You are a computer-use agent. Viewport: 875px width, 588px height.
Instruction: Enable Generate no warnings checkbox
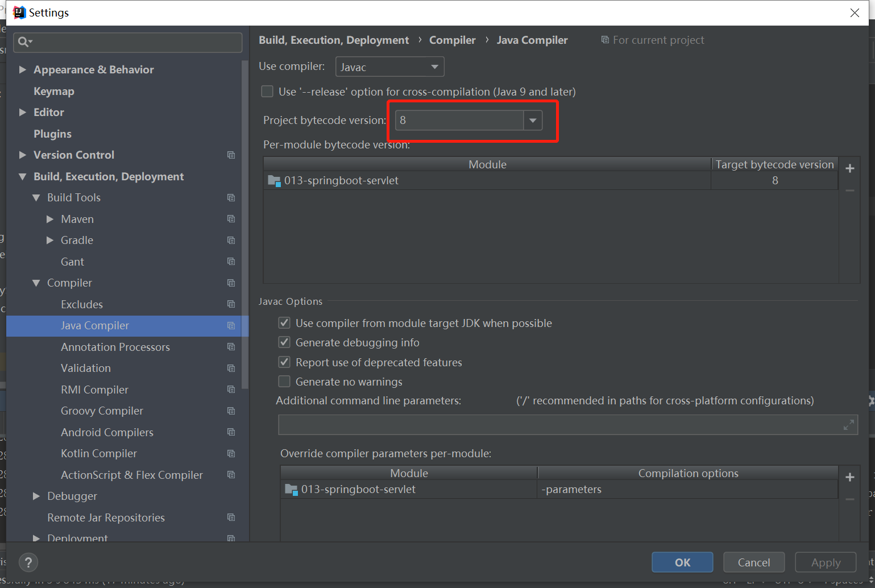(284, 382)
